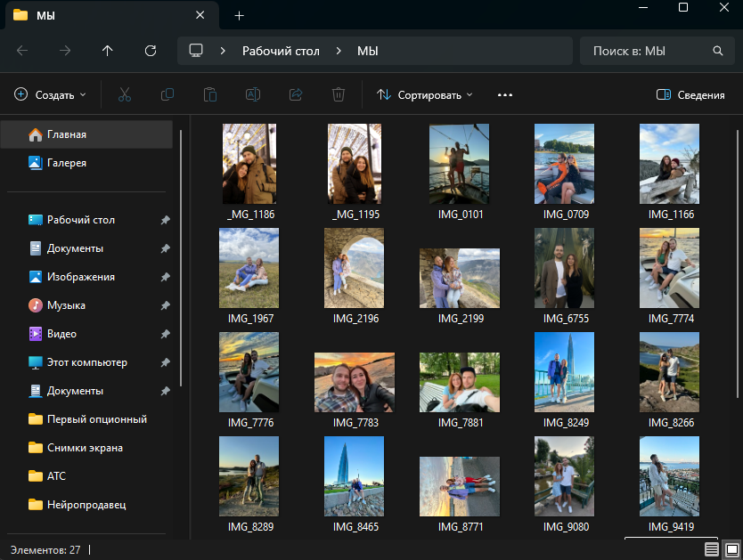Switch to details list view in status bar

pos(711,550)
